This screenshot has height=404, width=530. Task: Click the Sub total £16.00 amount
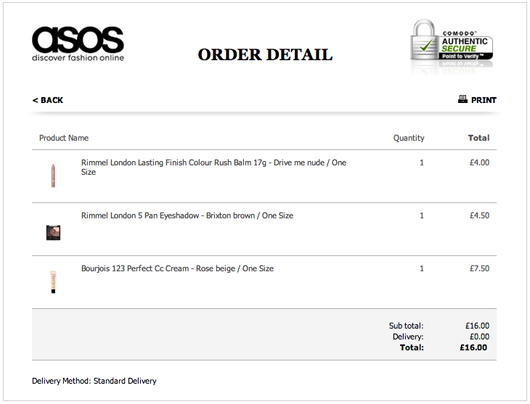click(477, 326)
